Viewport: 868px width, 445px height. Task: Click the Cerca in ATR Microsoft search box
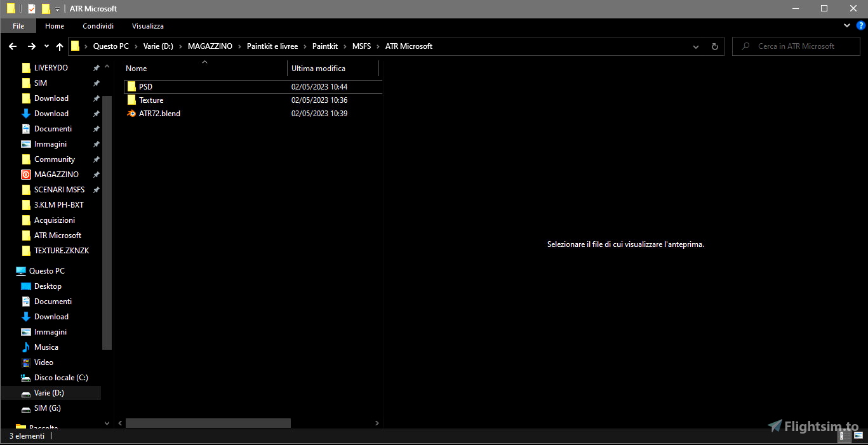coord(796,46)
